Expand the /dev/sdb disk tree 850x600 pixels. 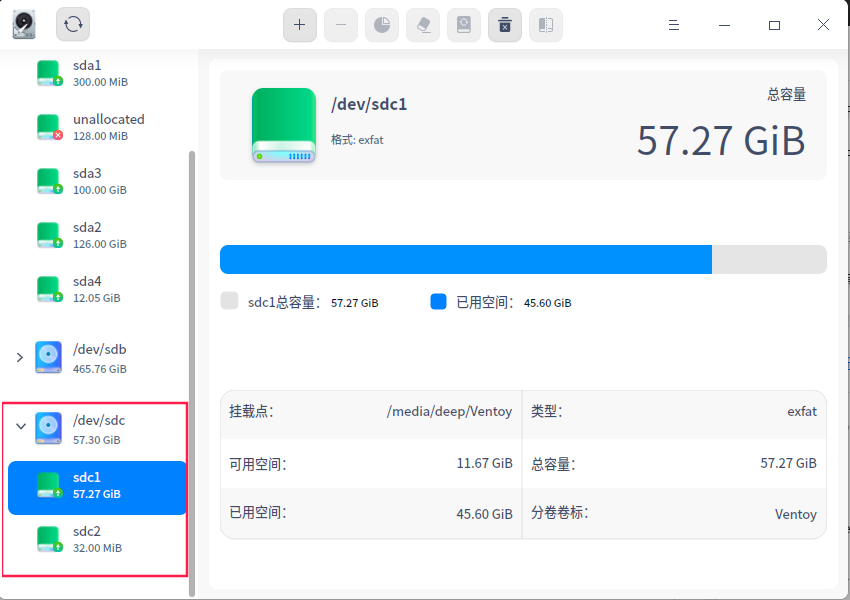19,357
